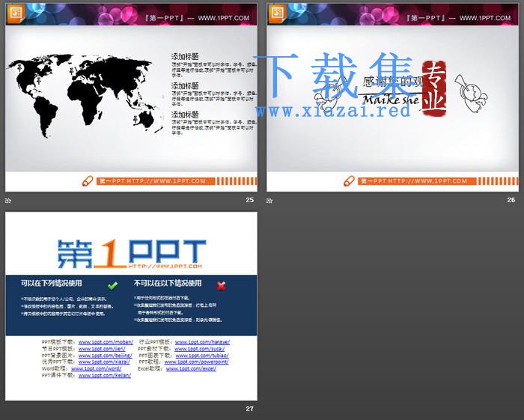Click the orange PowerPoint logo icon on slide 26

pyautogui.click(x=278, y=13)
